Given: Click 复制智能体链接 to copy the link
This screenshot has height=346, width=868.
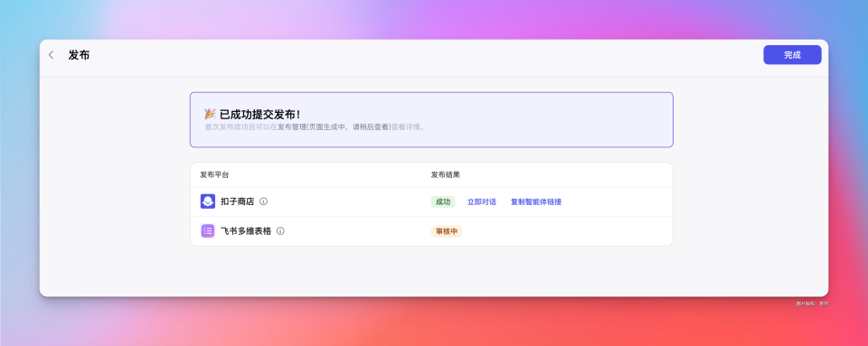Looking at the screenshot, I should 536,201.
